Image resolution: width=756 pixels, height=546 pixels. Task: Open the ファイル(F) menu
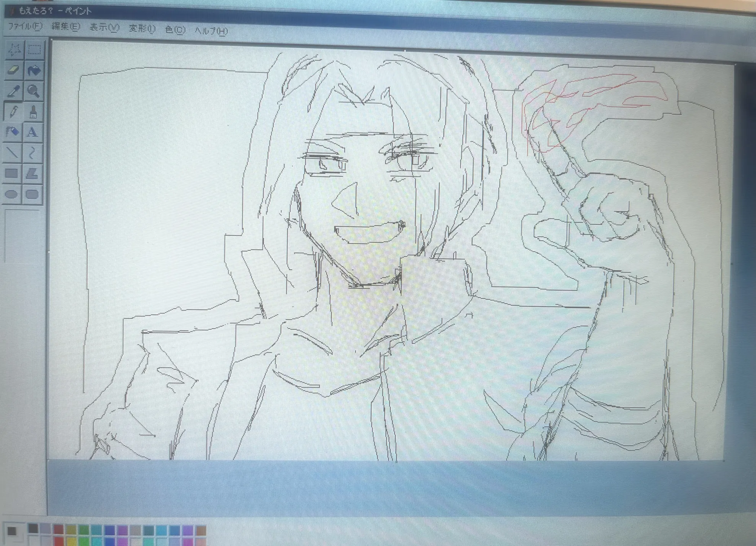point(25,26)
